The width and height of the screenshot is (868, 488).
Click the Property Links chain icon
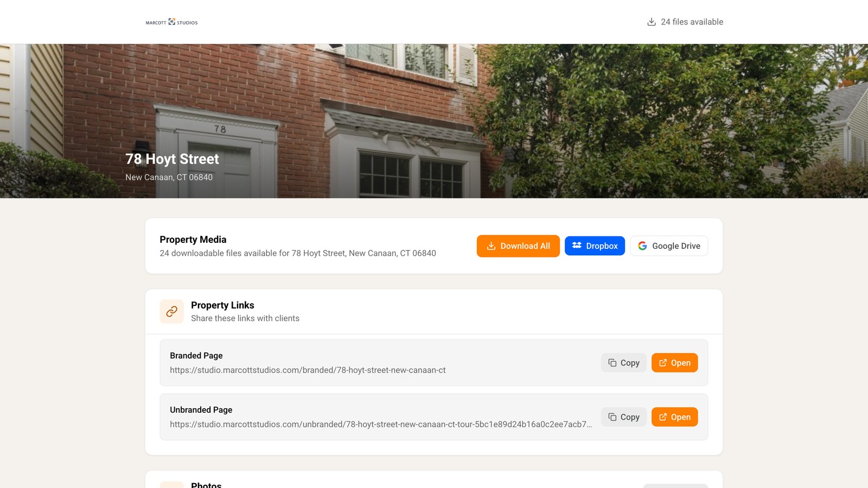(x=172, y=312)
